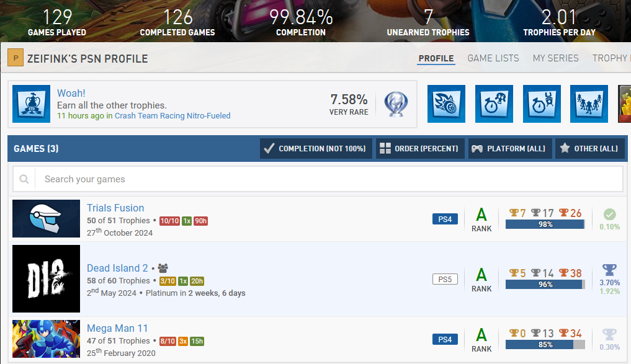Open the Mega Man 11 cover thumbnail

coord(47,339)
